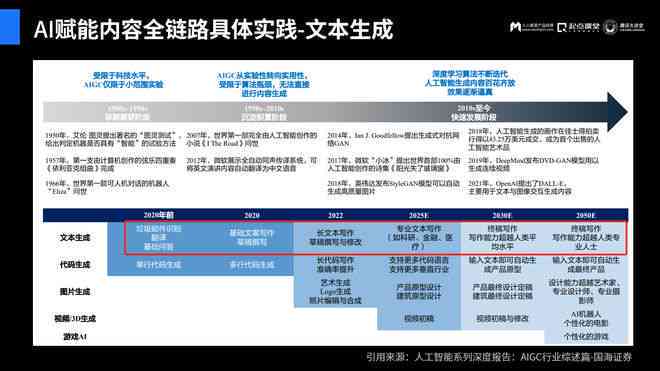The width and height of the screenshot is (660, 371).
Task: Click the "产品最终设计定稿" cell under 2030E
Action: [x=502, y=291]
